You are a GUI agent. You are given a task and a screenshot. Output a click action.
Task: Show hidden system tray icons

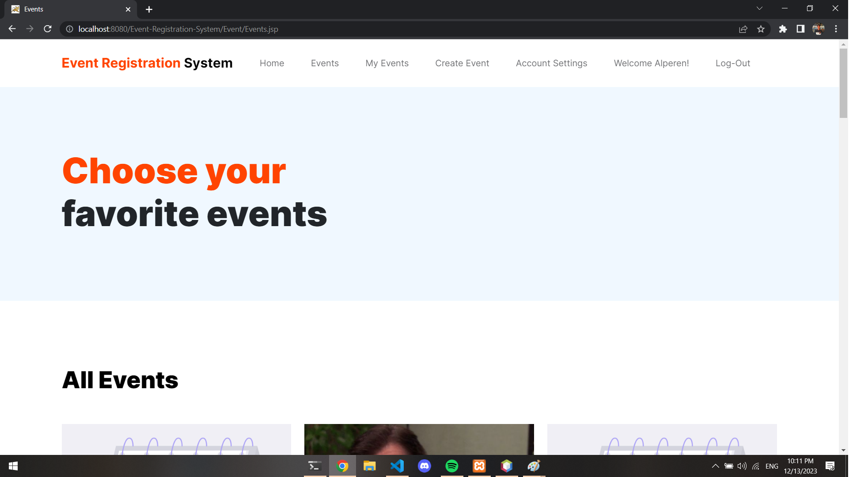click(x=715, y=466)
